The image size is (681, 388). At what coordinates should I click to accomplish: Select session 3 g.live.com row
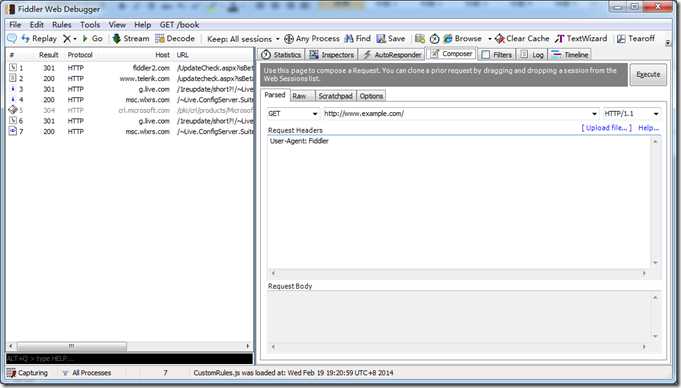pyautogui.click(x=130, y=89)
